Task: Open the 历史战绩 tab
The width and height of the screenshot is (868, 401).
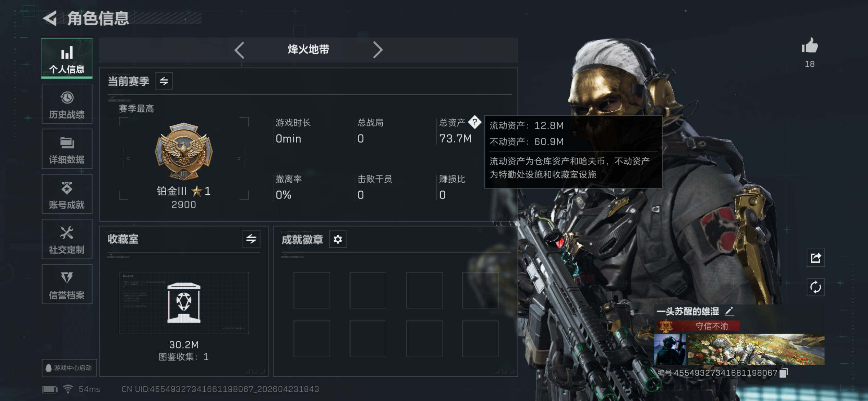Action: pyautogui.click(x=67, y=104)
